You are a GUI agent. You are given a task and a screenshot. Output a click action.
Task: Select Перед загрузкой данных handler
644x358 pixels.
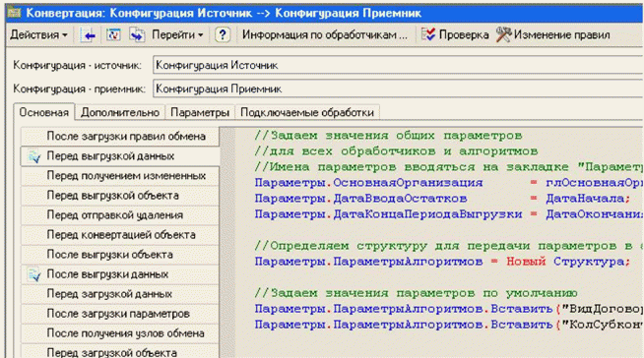(120, 294)
